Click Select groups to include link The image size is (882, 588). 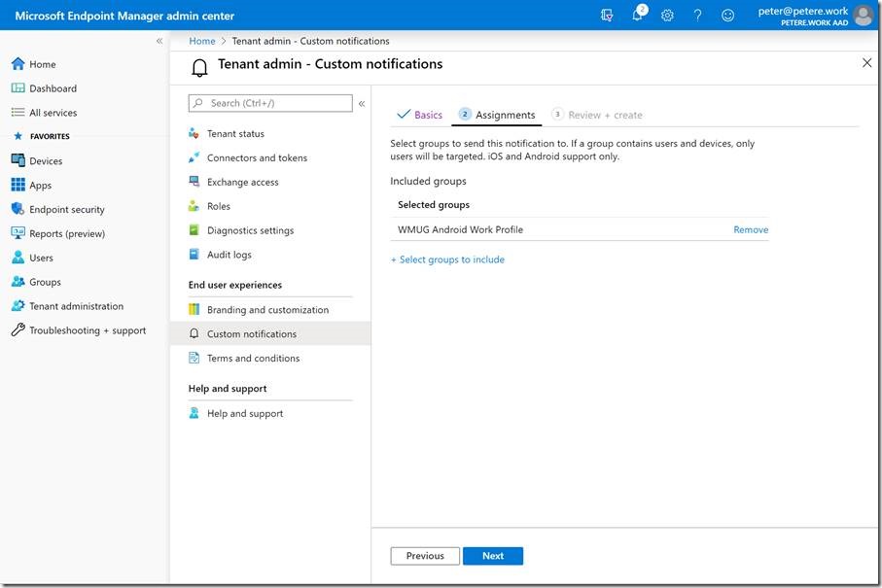(447, 259)
